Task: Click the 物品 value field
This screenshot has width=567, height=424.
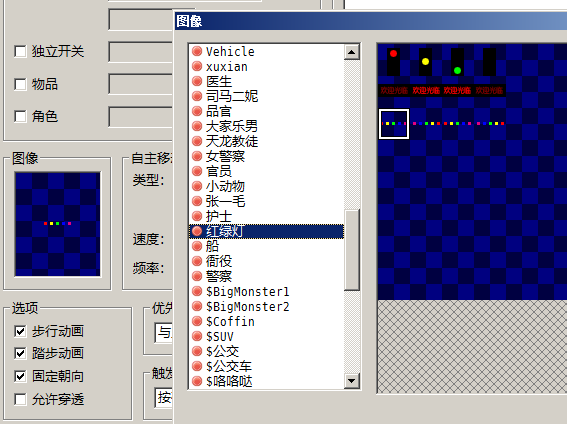Action: pyautogui.click(x=141, y=84)
